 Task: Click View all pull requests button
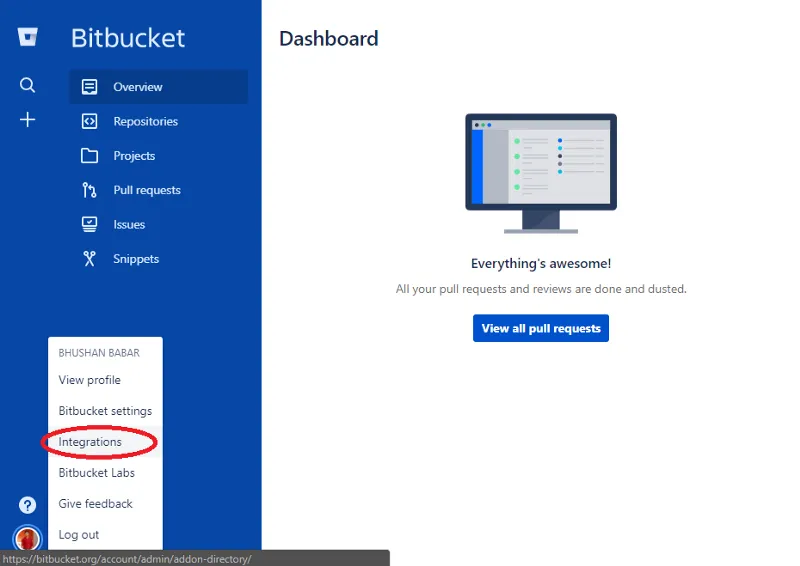(x=541, y=328)
